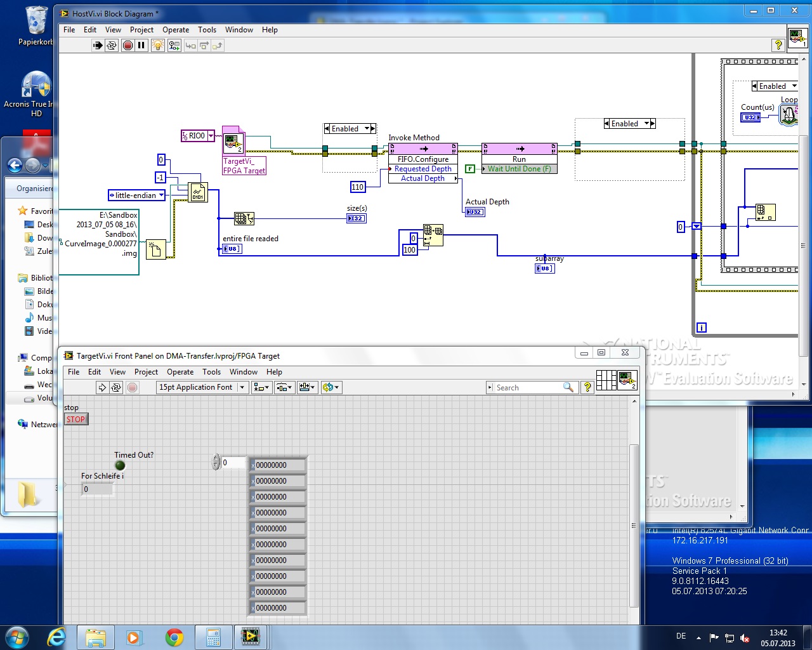Click the Wait Until Done (F) input
Image resolution: width=812 pixels, height=650 pixels.
(518, 169)
